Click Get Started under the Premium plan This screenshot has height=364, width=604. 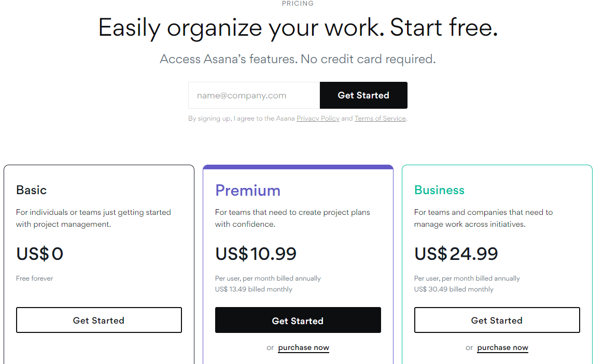(x=298, y=320)
